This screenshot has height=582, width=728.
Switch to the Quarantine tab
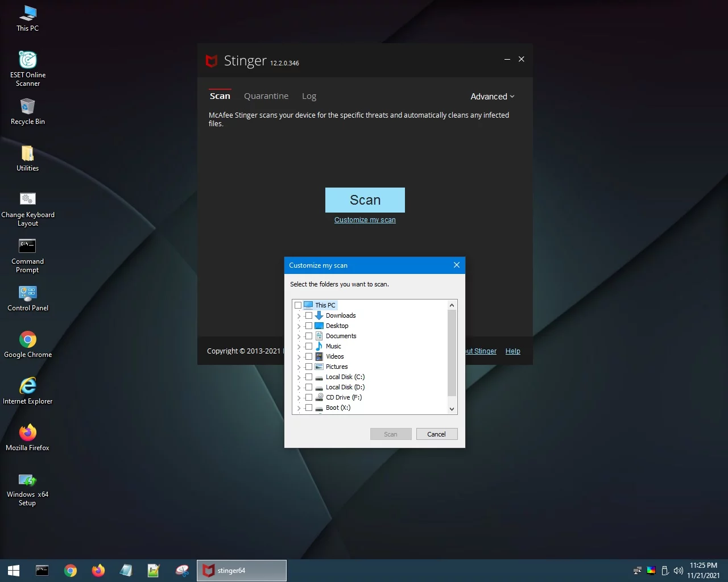(x=266, y=96)
